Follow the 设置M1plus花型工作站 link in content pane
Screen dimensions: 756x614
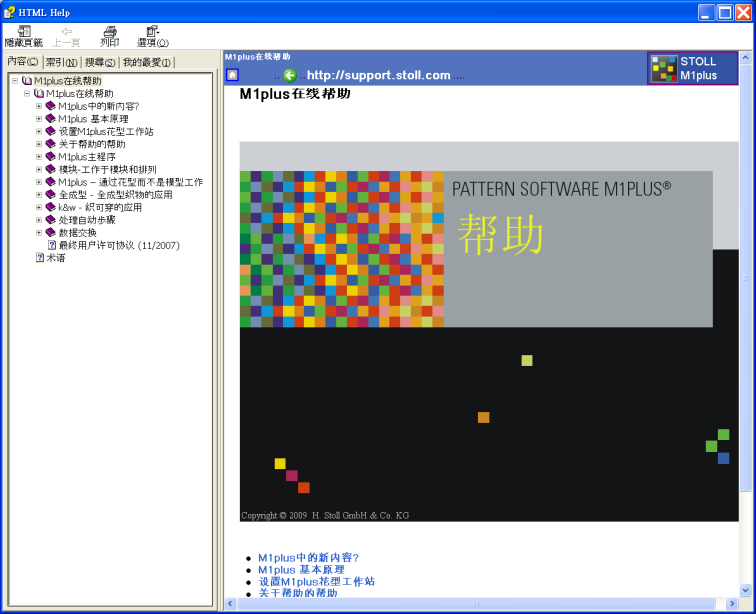(316, 581)
